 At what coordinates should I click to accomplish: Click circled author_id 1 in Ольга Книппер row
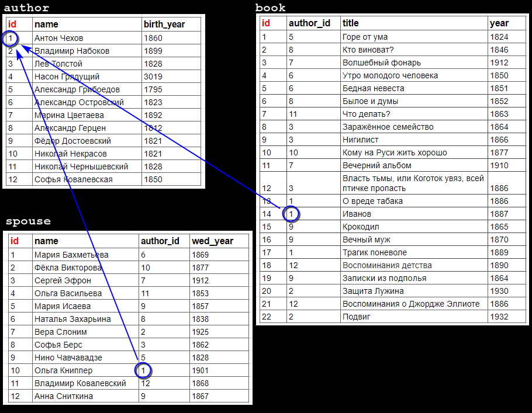pos(143,370)
